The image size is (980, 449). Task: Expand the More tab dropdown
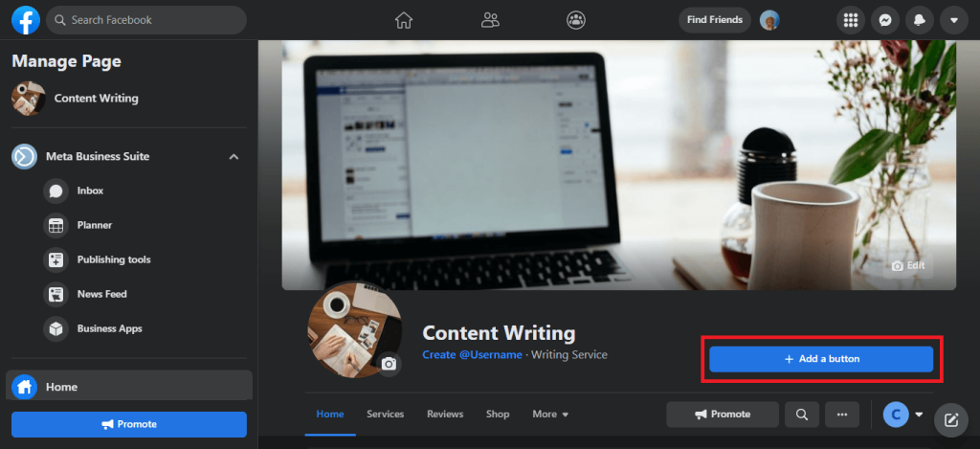pos(550,414)
